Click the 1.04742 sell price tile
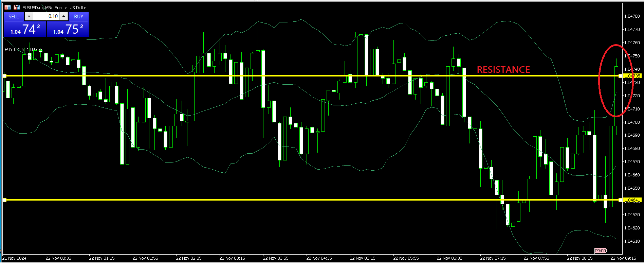 point(25,29)
